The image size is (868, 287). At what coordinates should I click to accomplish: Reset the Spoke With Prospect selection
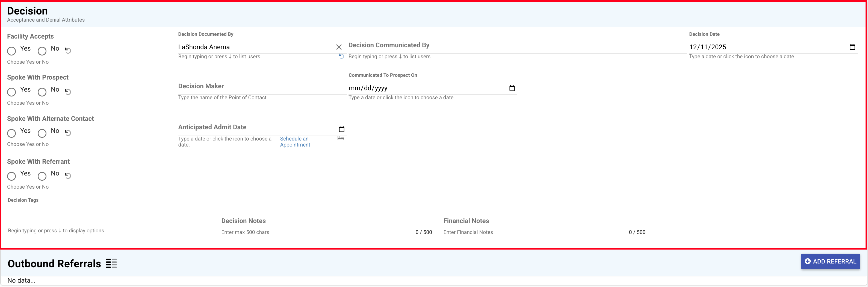[68, 92]
